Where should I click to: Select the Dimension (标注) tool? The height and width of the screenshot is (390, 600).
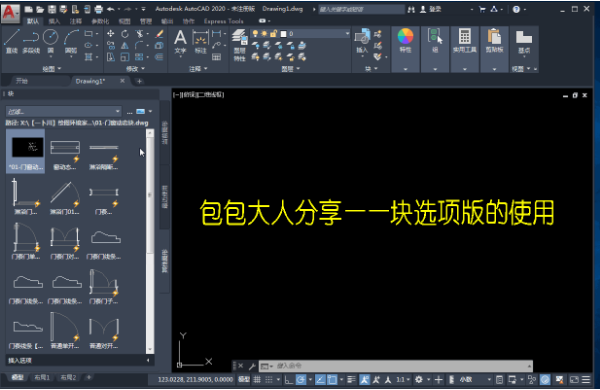(201, 41)
